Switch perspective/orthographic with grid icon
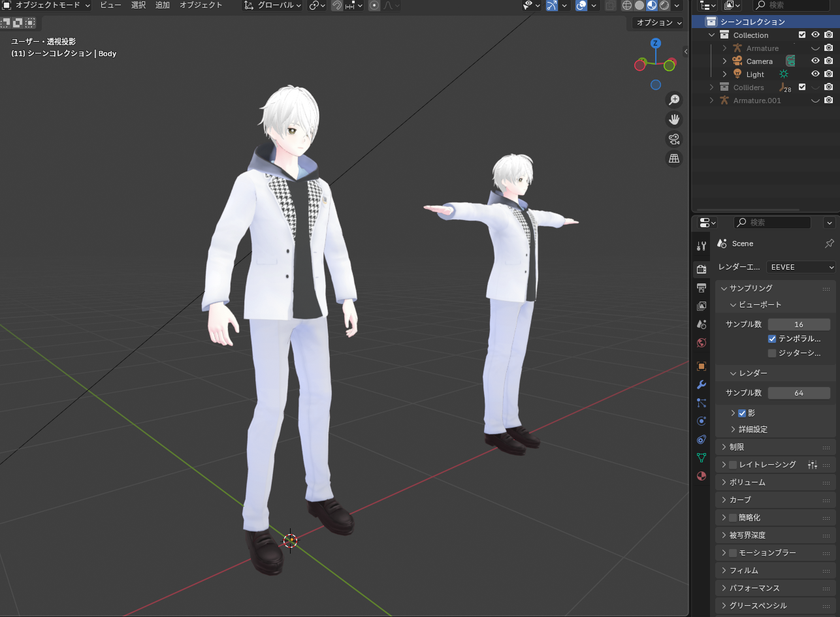The width and height of the screenshot is (840, 617). click(x=674, y=159)
